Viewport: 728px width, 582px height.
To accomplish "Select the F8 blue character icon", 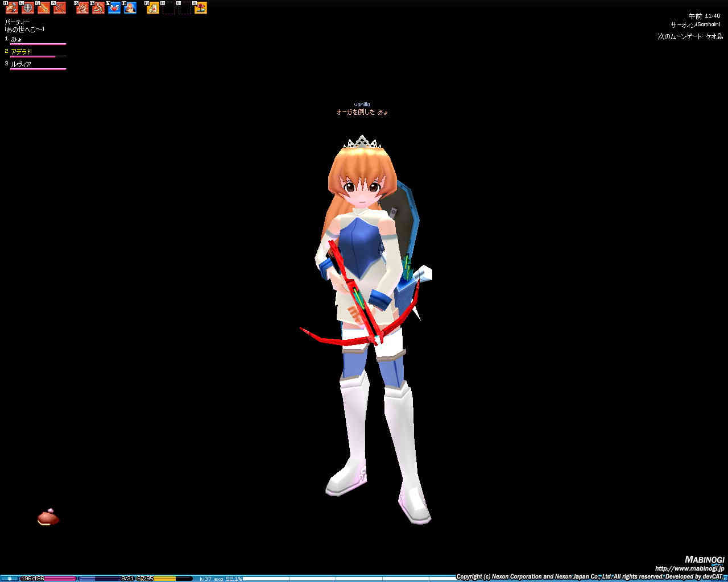I will pyautogui.click(x=130, y=8).
